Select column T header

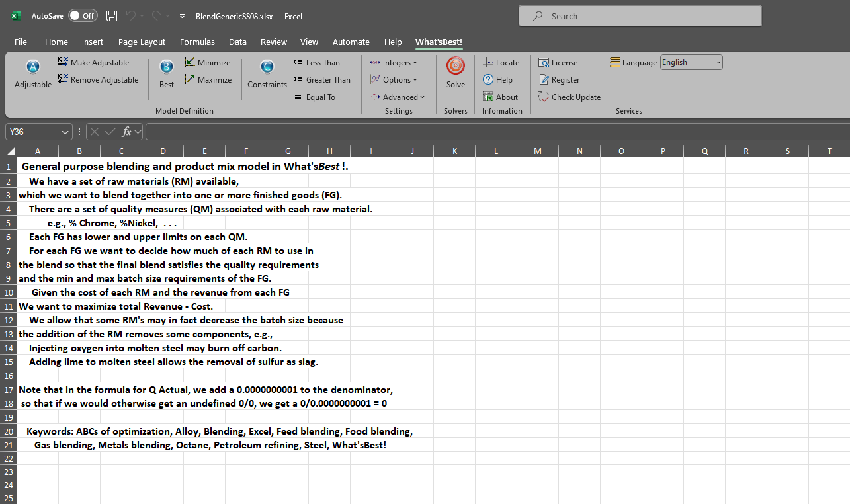click(829, 151)
